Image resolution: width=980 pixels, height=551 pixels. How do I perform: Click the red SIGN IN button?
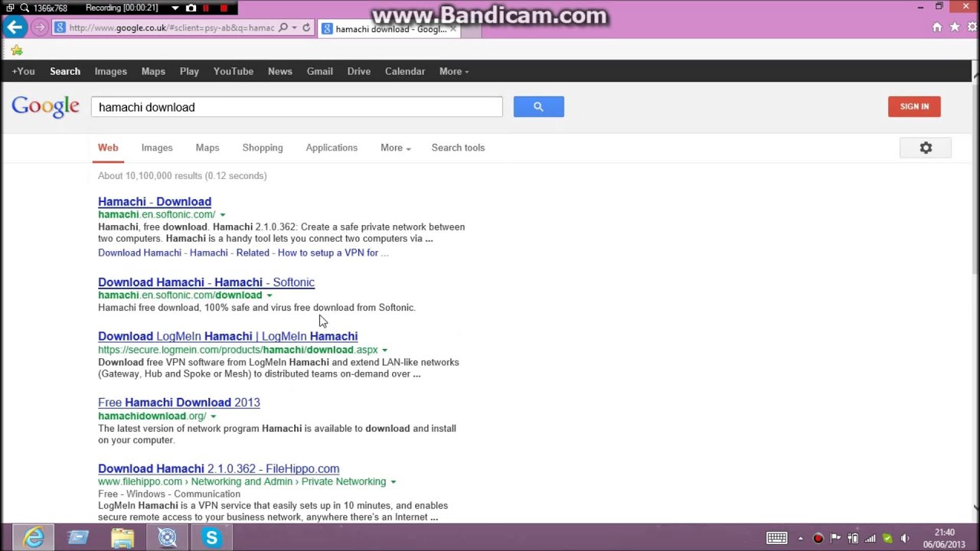click(x=914, y=106)
